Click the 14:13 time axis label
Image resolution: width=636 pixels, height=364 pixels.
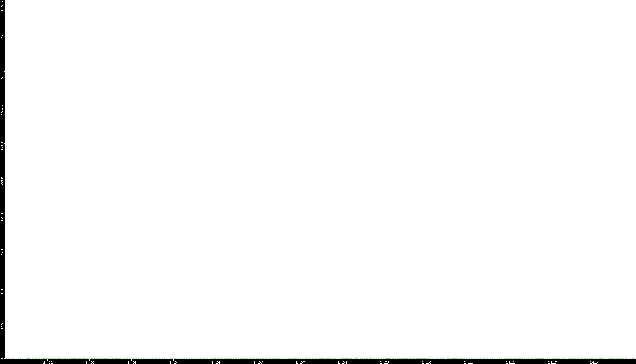[x=552, y=362]
